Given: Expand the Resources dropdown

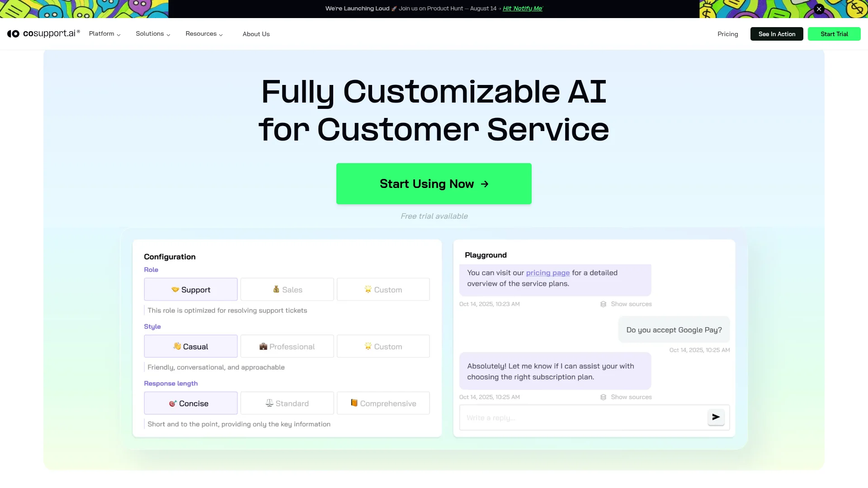Looking at the screenshot, I should (204, 33).
